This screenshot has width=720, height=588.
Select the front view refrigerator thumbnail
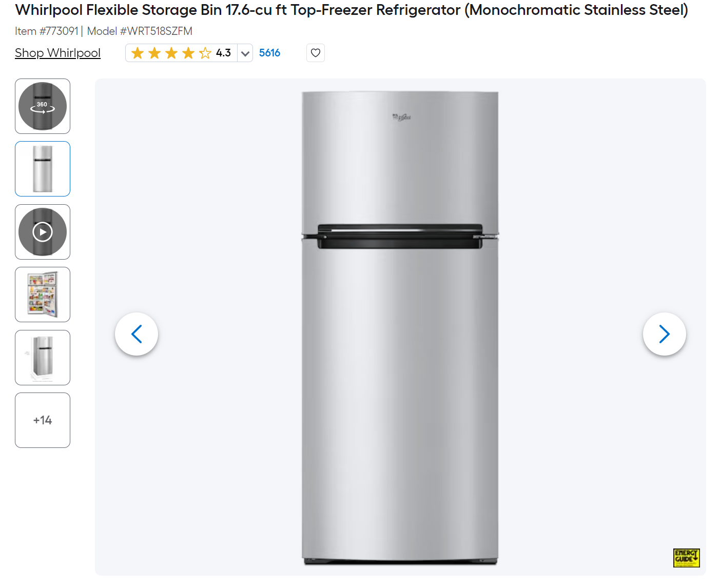[43, 169]
